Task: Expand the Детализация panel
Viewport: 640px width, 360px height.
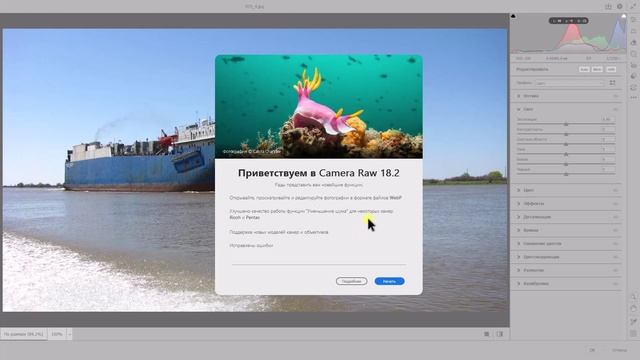Action: pos(519,217)
